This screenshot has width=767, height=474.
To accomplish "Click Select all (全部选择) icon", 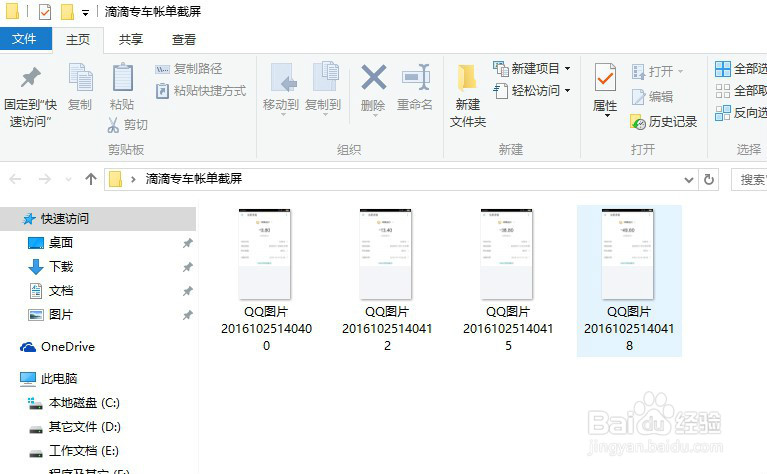I will pos(722,69).
